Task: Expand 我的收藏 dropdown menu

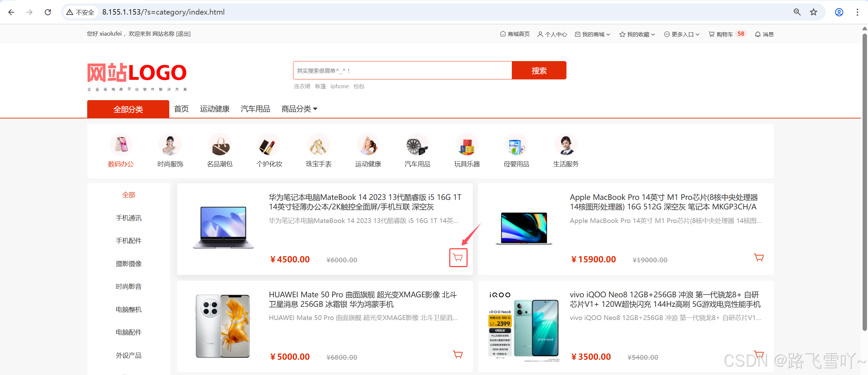Action: tap(637, 34)
